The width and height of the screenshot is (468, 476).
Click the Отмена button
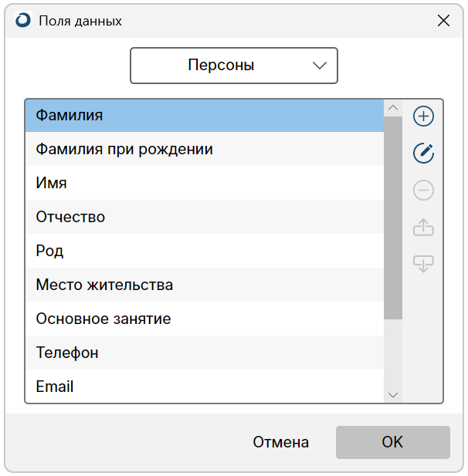click(x=280, y=442)
